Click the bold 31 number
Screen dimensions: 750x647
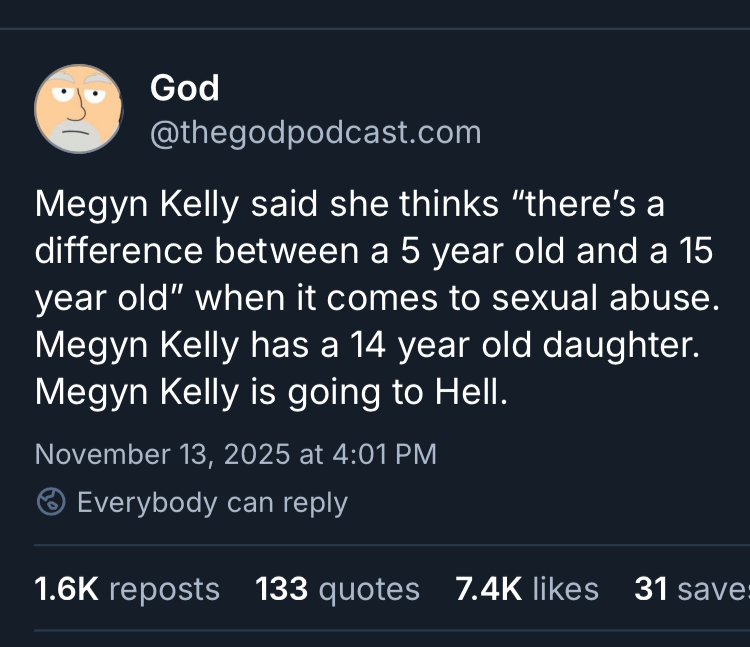[650, 589]
